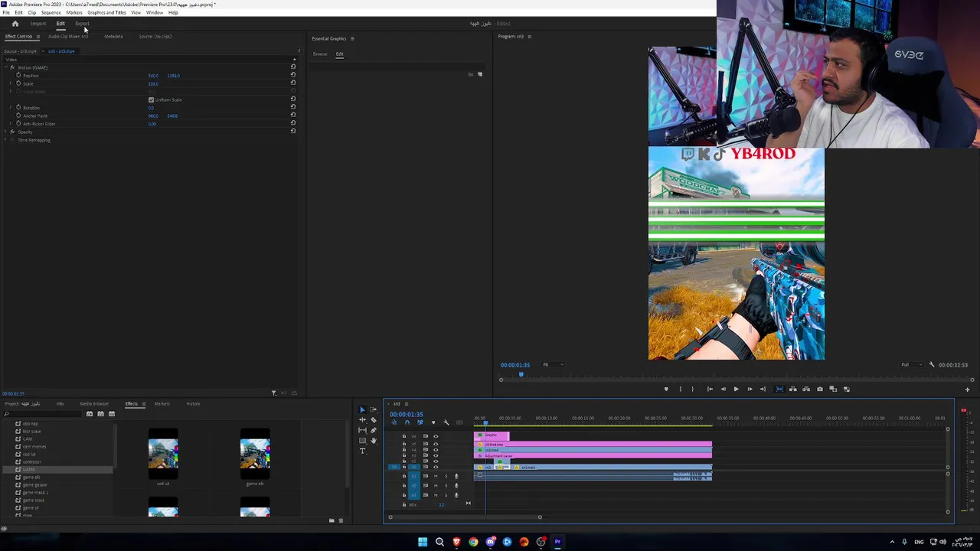Click the 32-bit Color effects filter icon
This screenshot has height=551, width=980.
click(100, 414)
